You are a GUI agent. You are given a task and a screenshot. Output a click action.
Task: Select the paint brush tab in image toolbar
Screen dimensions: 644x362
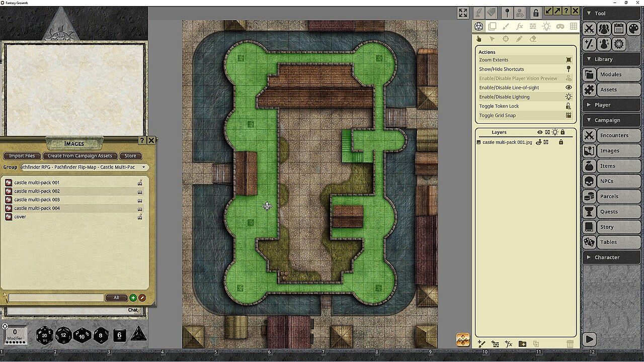tap(506, 26)
